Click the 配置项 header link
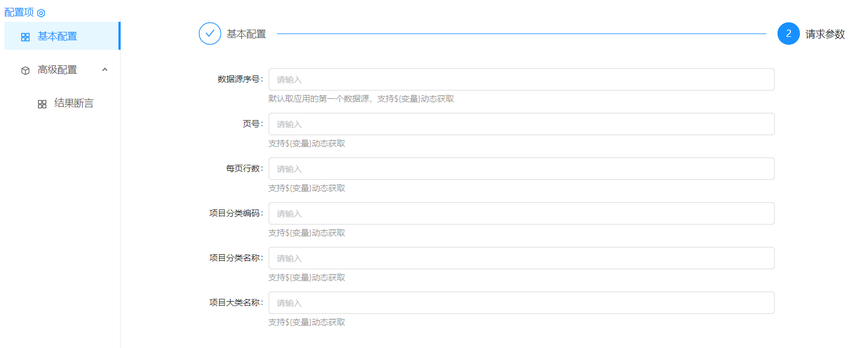The image size is (868, 348). [x=19, y=12]
